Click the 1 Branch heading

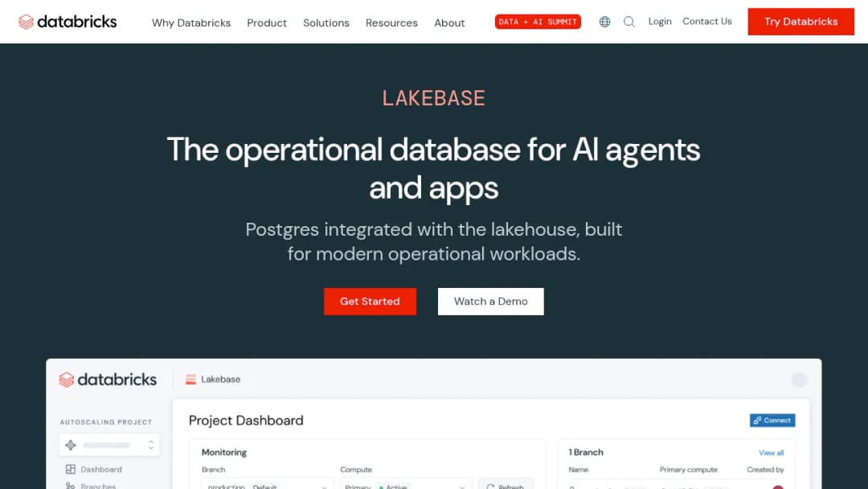click(586, 453)
